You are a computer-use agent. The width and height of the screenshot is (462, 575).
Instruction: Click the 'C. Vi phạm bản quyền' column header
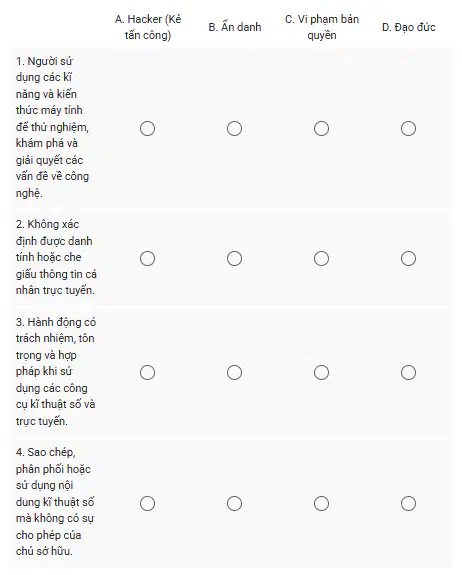[x=322, y=27]
